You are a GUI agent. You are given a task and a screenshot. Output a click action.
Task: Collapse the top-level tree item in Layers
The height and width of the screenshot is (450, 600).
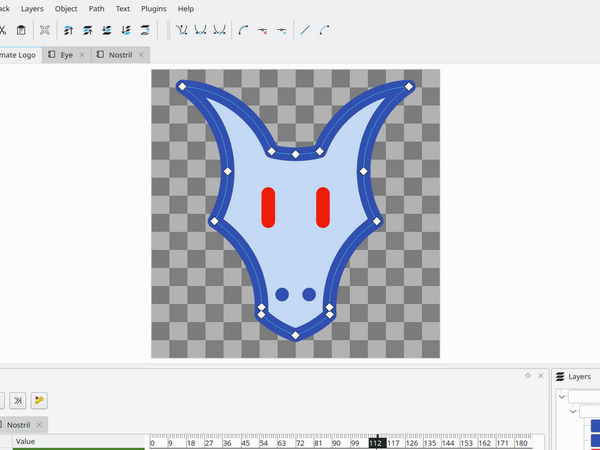[x=562, y=397]
